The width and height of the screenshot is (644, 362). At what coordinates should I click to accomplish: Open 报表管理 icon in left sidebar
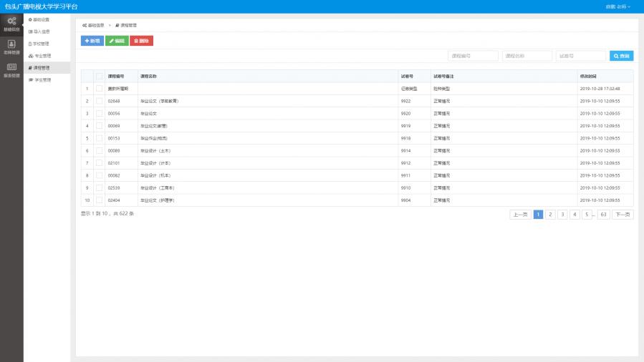pyautogui.click(x=11, y=69)
